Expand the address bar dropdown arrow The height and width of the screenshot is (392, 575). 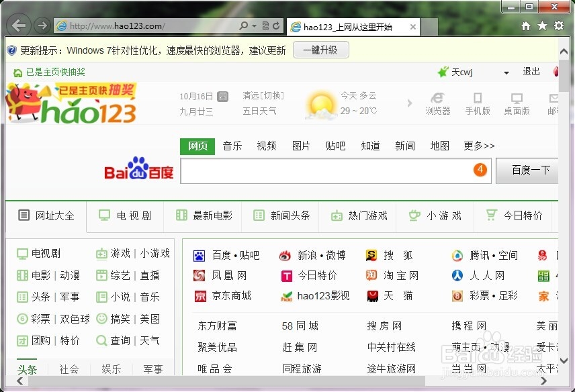[254, 26]
